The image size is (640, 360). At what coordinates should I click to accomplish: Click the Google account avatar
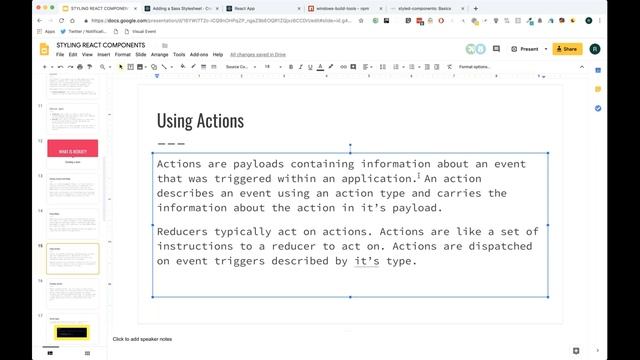pyautogui.click(x=595, y=49)
